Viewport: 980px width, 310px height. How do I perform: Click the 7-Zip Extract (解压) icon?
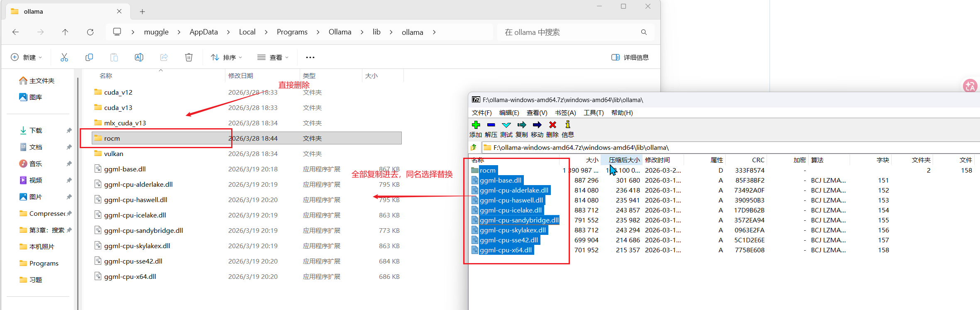click(491, 124)
